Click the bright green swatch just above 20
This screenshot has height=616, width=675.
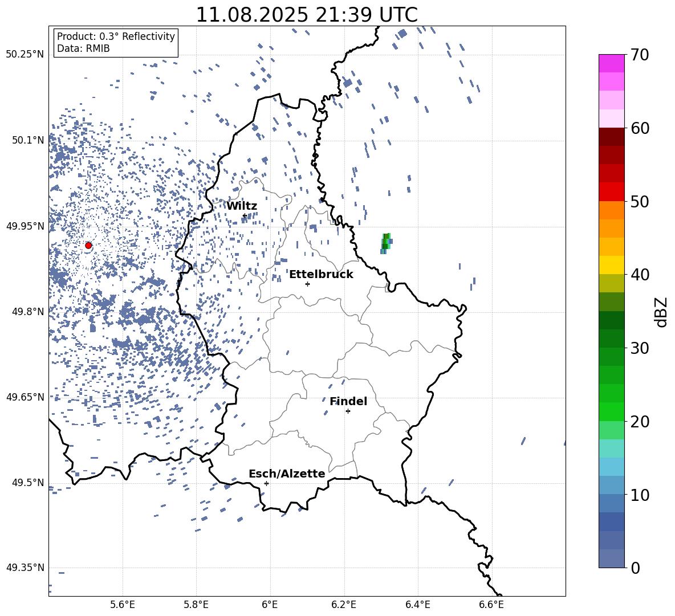coord(611,411)
